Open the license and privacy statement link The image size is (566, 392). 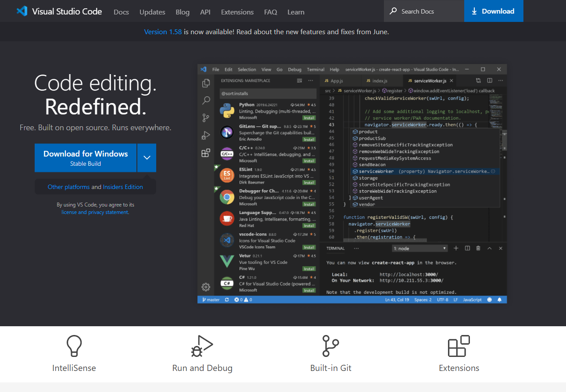95,212
